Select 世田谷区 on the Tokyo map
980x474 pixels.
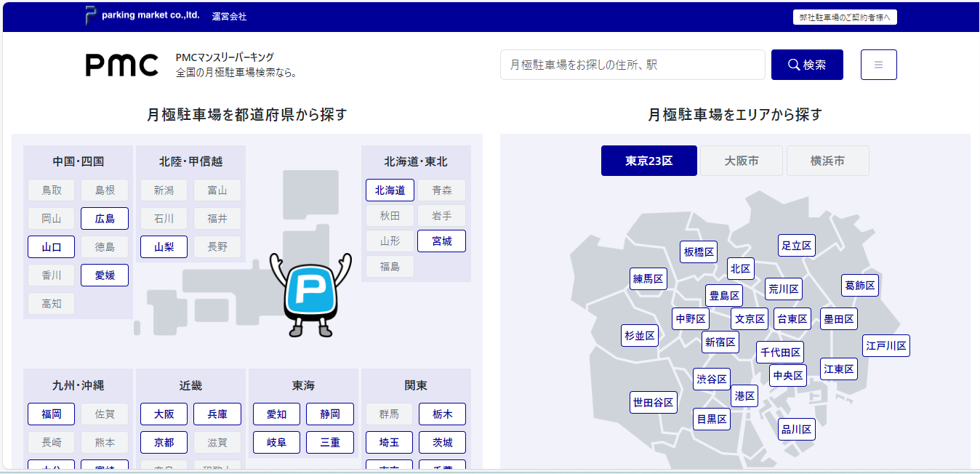point(653,402)
